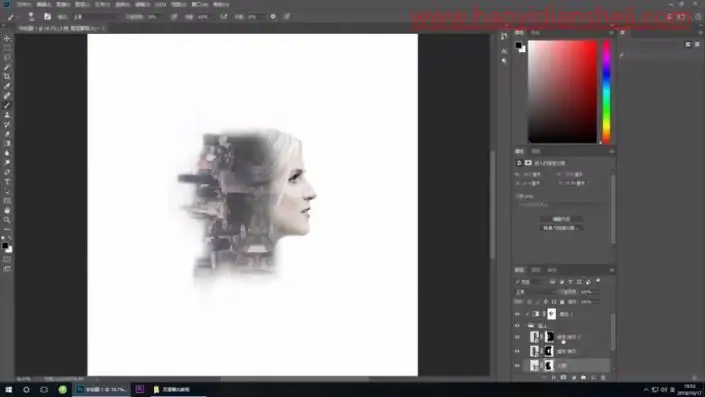This screenshot has height=397, width=705.
Task: Select the Clone Stamp tool
Action: tap(7, 115)
